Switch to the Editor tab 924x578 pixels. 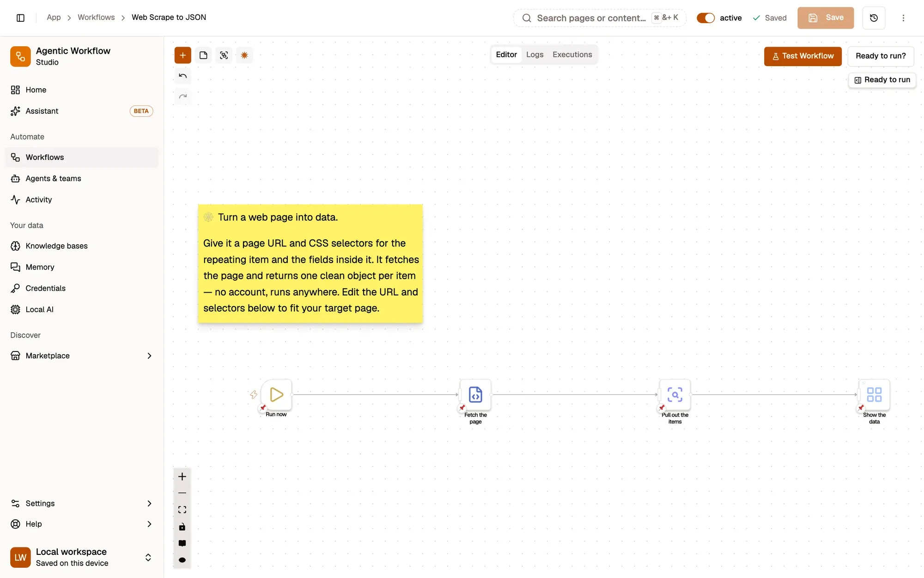point(506,55)
